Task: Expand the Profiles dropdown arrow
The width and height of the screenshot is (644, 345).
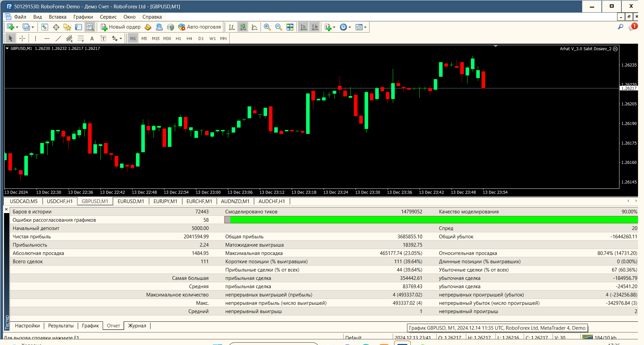Action: click(33, 27)
